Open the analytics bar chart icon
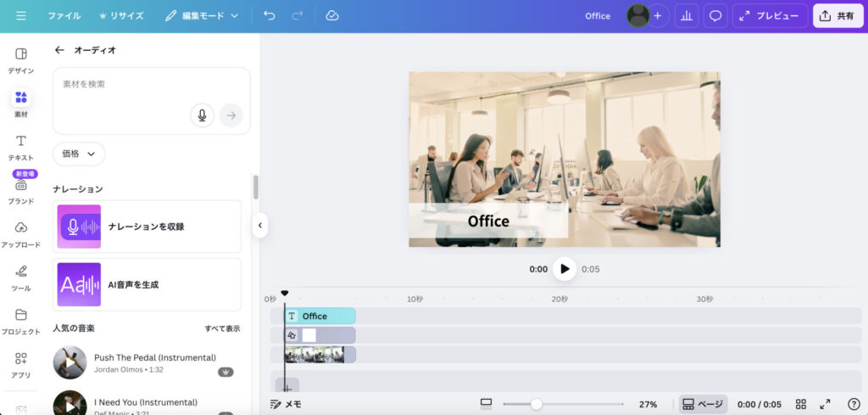This screenshot has height=415, width=868. 687,15
